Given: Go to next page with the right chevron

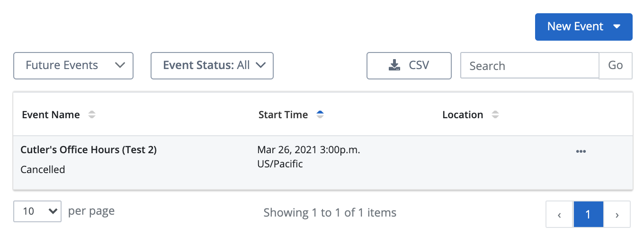Looking at the screenshot, I should pyautogui.click(x=617, y=215).
